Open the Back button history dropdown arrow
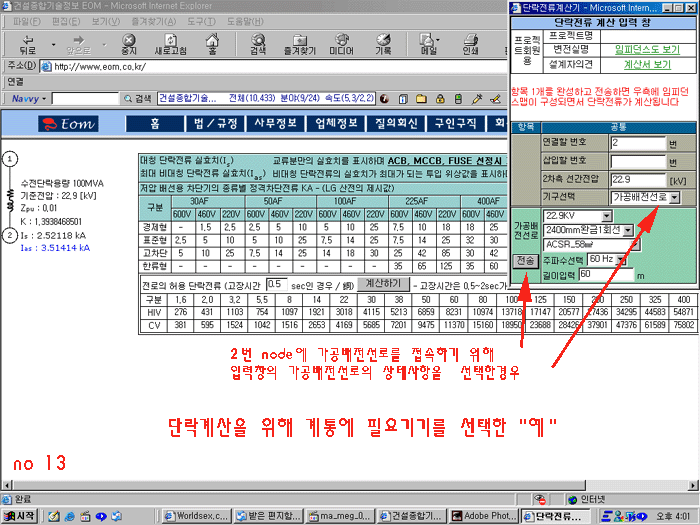The image size is (700, 525). tap(54, 45)
